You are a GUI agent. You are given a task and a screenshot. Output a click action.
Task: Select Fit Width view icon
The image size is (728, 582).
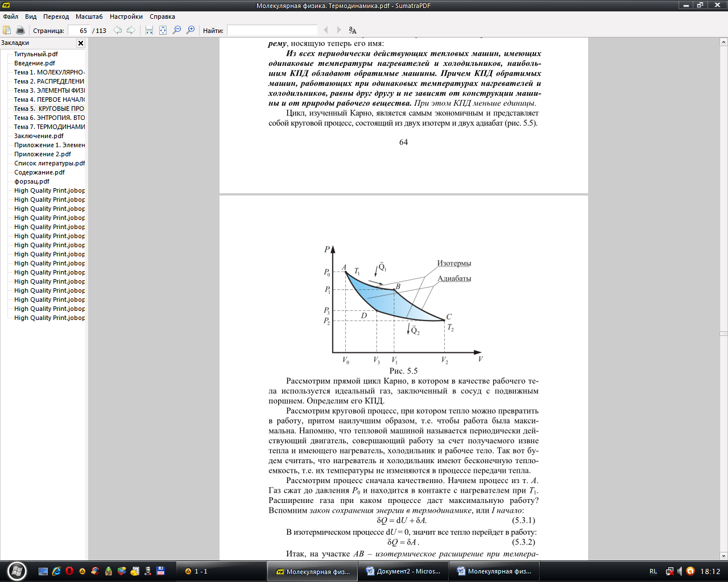coord(149,30)
